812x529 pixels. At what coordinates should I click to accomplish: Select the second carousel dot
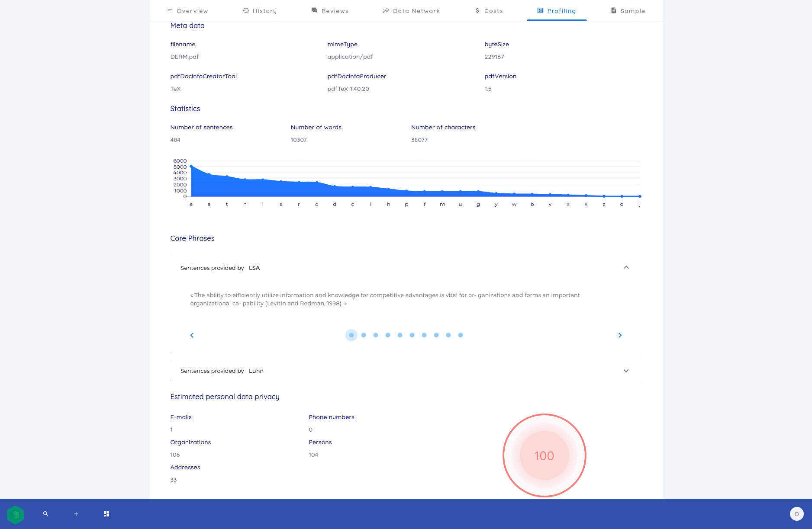click(364, 335)
